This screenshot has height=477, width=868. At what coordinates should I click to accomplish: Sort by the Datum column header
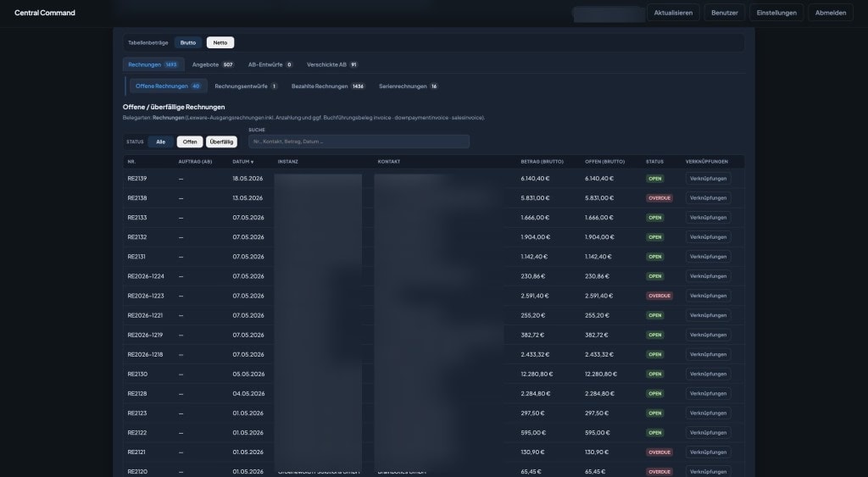point(243,162)
